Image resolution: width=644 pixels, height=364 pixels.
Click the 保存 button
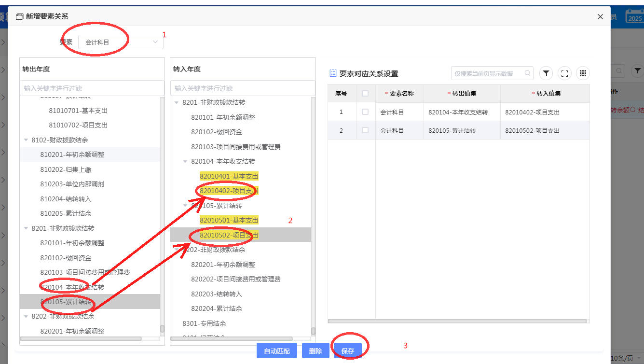[348, 351]
